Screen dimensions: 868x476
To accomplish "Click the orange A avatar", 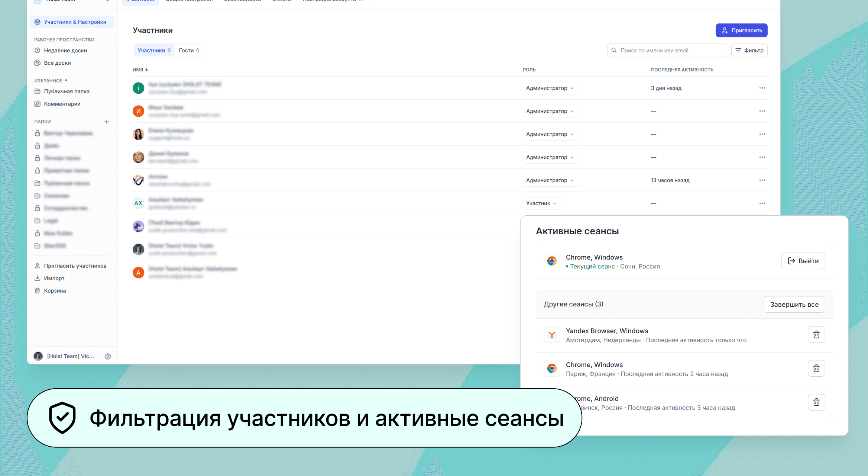I will pyautogui.click(x=138, y=273).
